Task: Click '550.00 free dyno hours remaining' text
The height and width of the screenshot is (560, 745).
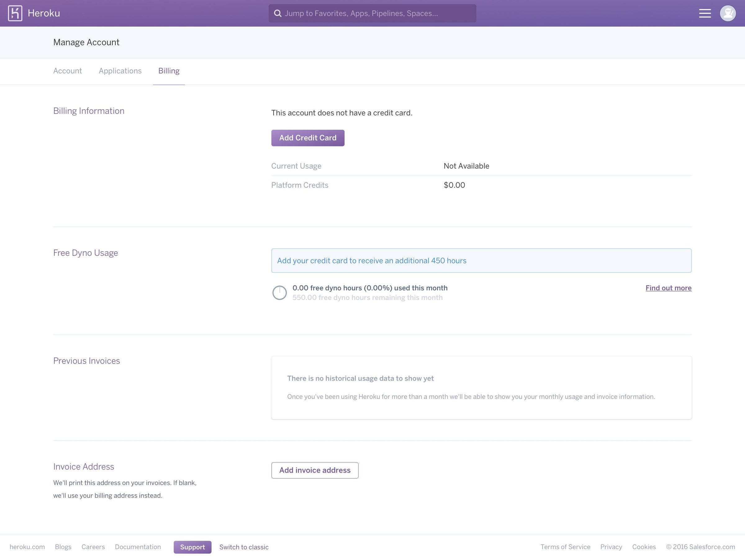Action: click(368, 298)
